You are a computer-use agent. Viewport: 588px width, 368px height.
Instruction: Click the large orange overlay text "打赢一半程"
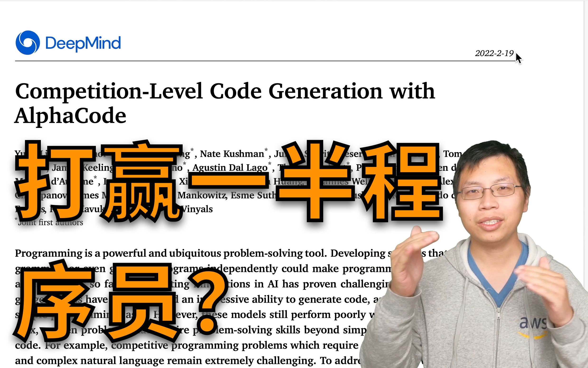point(228,181)
